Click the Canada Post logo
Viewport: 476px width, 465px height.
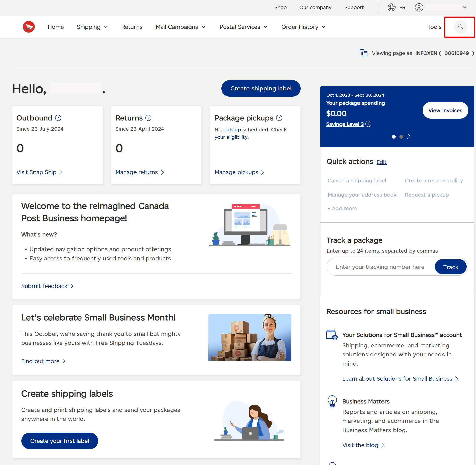[29, 27]
